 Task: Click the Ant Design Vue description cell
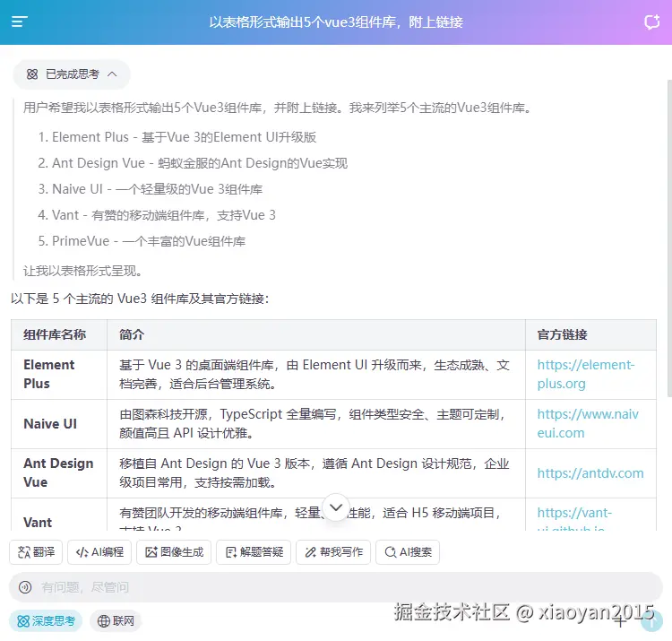point(316,473)
